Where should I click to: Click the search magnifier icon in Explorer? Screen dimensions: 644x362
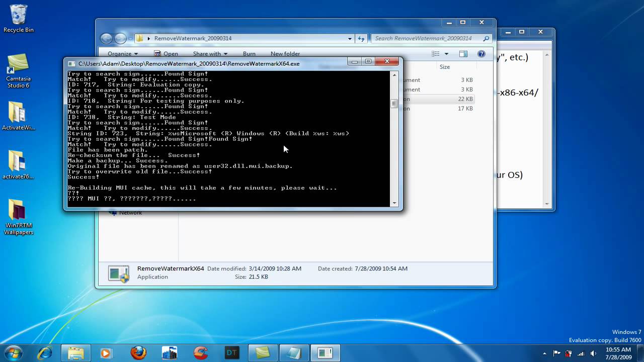[486, 38]
